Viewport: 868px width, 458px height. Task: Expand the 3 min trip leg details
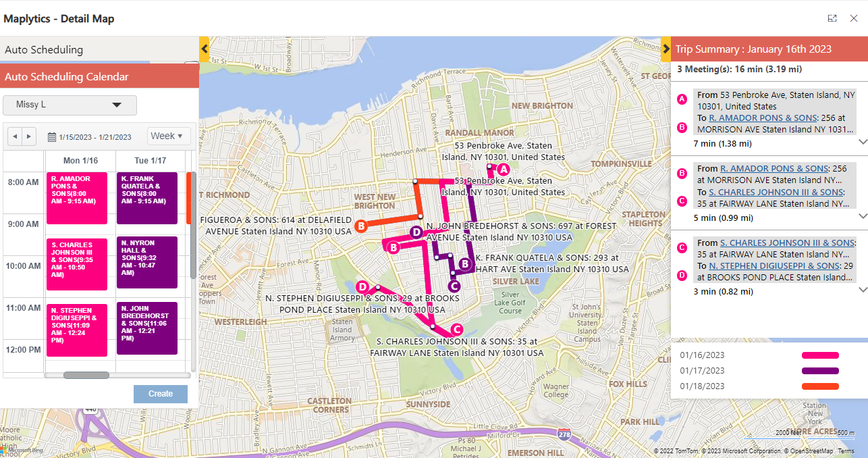tap(863, 290)
